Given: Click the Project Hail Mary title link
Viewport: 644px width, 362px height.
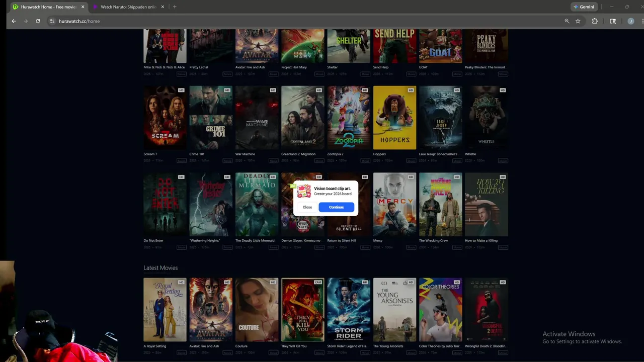Looking at the screenshot, I should click(x=294, y=67).
